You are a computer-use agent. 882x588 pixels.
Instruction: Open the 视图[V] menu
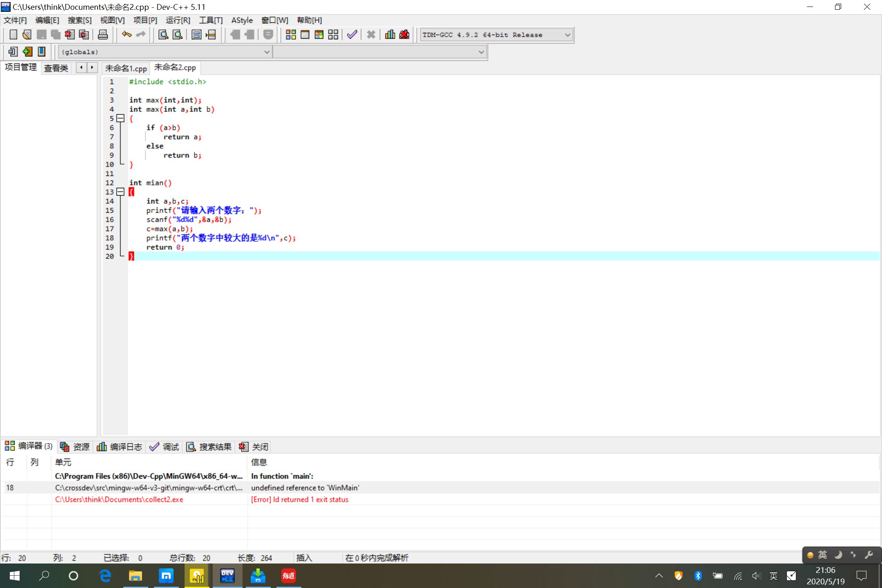[x=112, y=20]
